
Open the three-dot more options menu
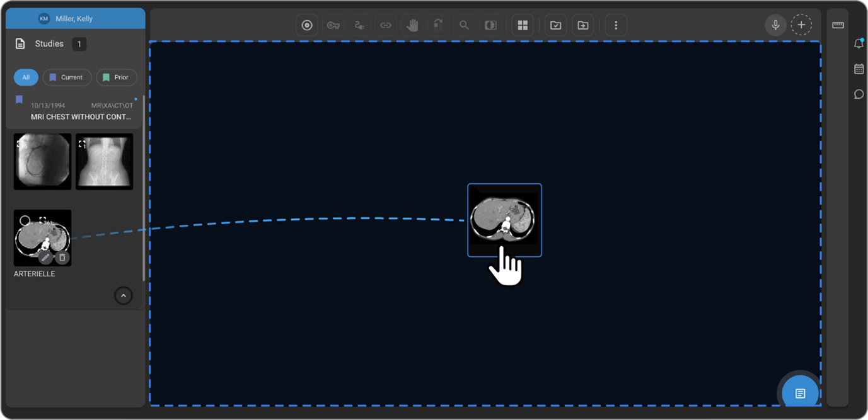click(616, 25)
